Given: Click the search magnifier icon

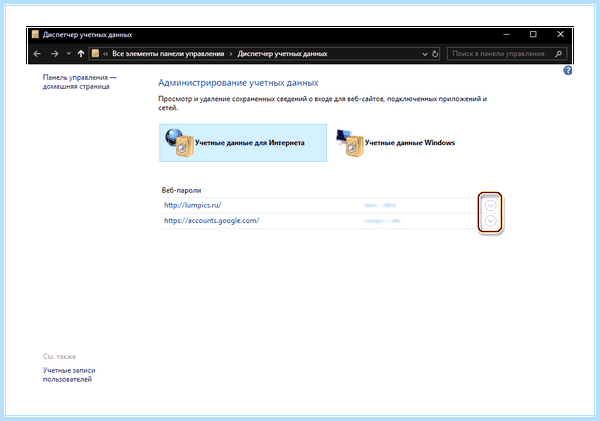Looking at the screenshot, I should tap(558, 54).
